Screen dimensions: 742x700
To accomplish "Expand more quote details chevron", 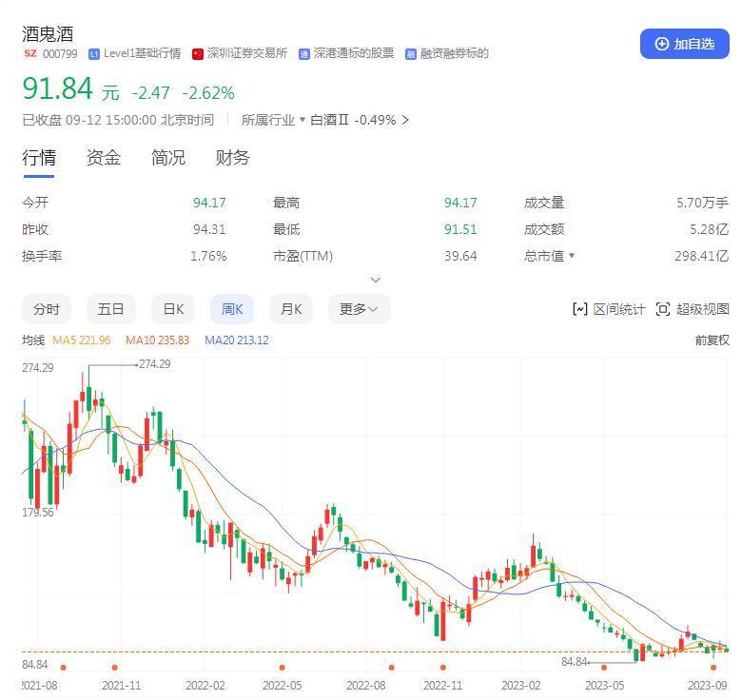I will click(375, 280).
